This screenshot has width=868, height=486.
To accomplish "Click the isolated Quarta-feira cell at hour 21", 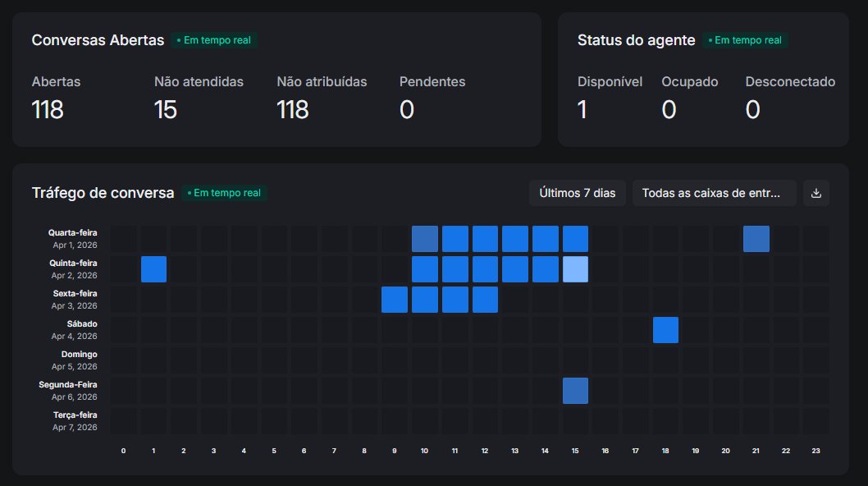I will click(756, 238).
